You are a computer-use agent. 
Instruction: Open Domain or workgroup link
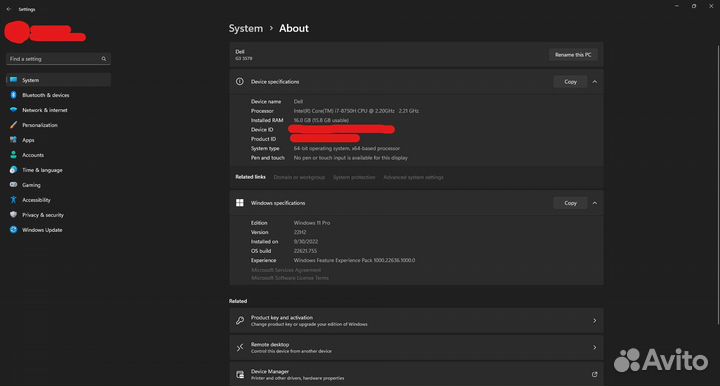click(299, 177)
